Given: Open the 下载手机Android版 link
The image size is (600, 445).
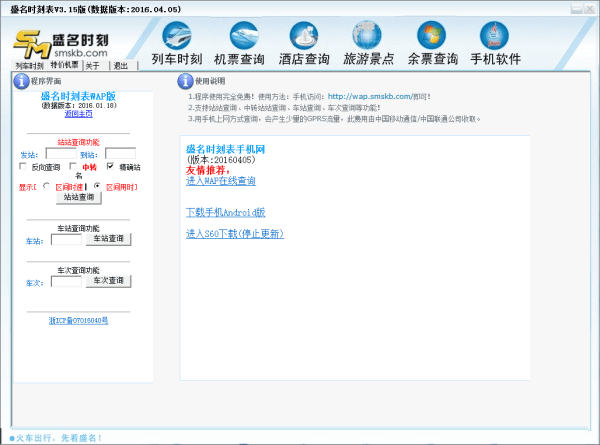Looking at the screenshot, I should (225, 212).
